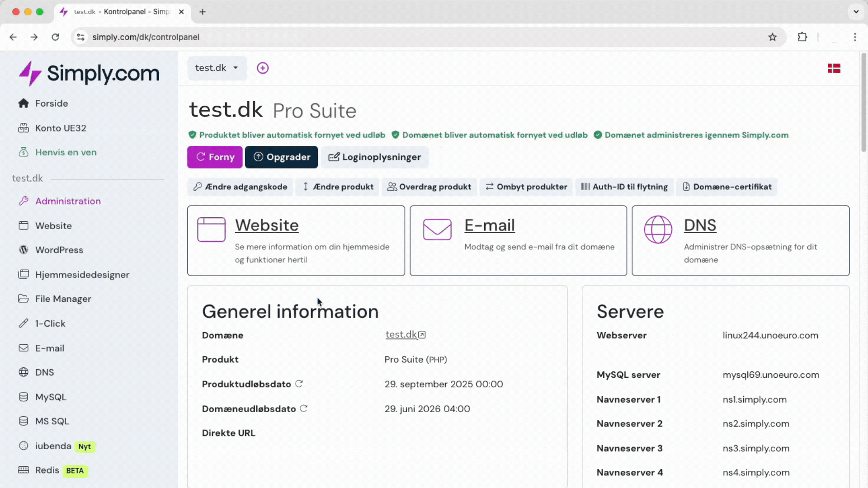868x488 pixels.
Task: Click the Danish flag language selector
Action: pos(834,68)
